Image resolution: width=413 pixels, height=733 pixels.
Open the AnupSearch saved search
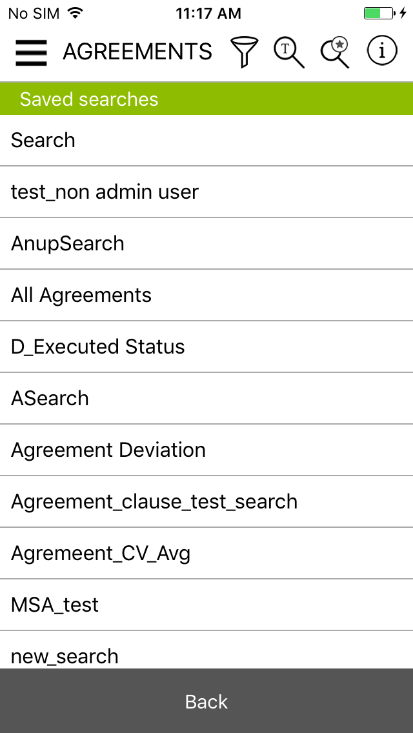(206, 244)
